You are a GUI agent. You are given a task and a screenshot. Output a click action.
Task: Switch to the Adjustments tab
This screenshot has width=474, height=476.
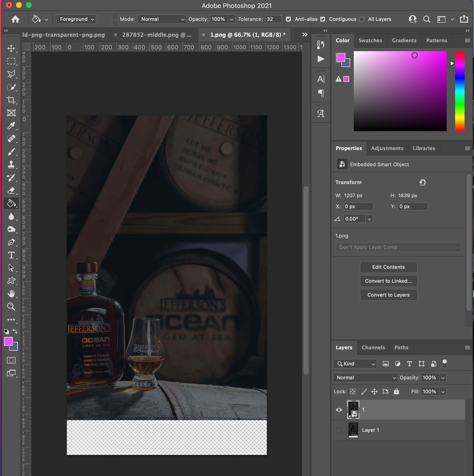pyautogui.click(x=387, y=148)
